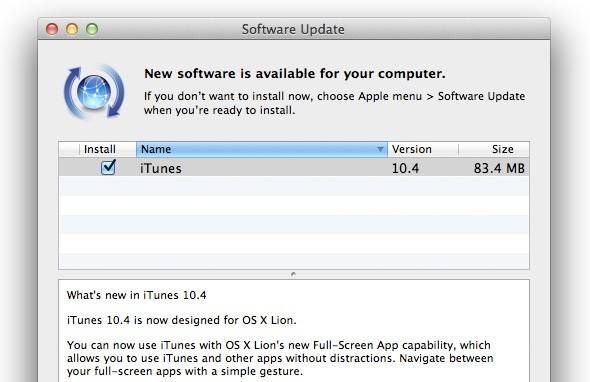Click the "New software is available" headline
590x382 pixels.
(x=295, y=73)
